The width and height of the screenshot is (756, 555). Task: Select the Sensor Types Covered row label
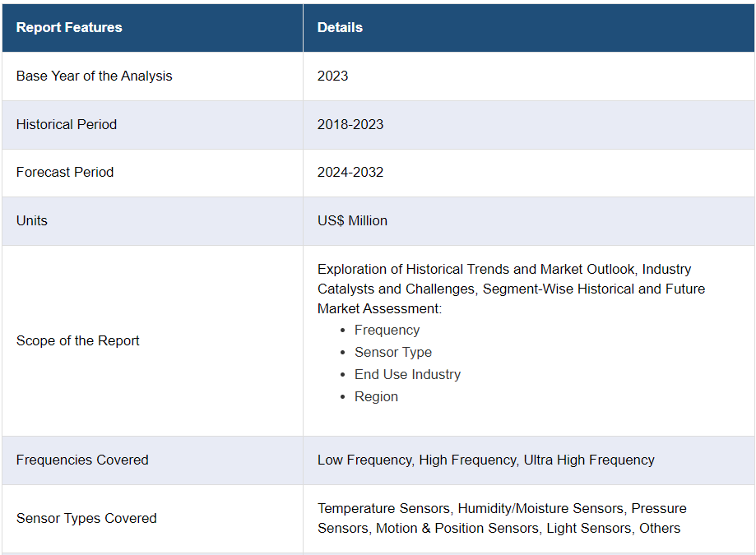point(86,518)
